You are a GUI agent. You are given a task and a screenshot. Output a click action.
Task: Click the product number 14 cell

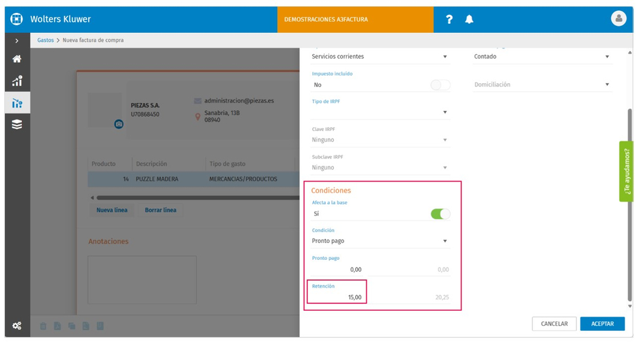[x=110, y=179]
